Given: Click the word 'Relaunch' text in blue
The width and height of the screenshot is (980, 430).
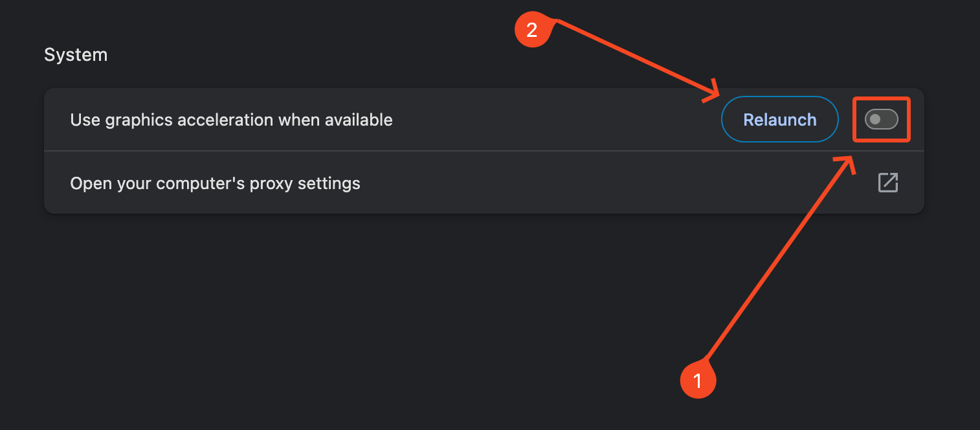Looking at the screenshot, I should tap(780, 120).
